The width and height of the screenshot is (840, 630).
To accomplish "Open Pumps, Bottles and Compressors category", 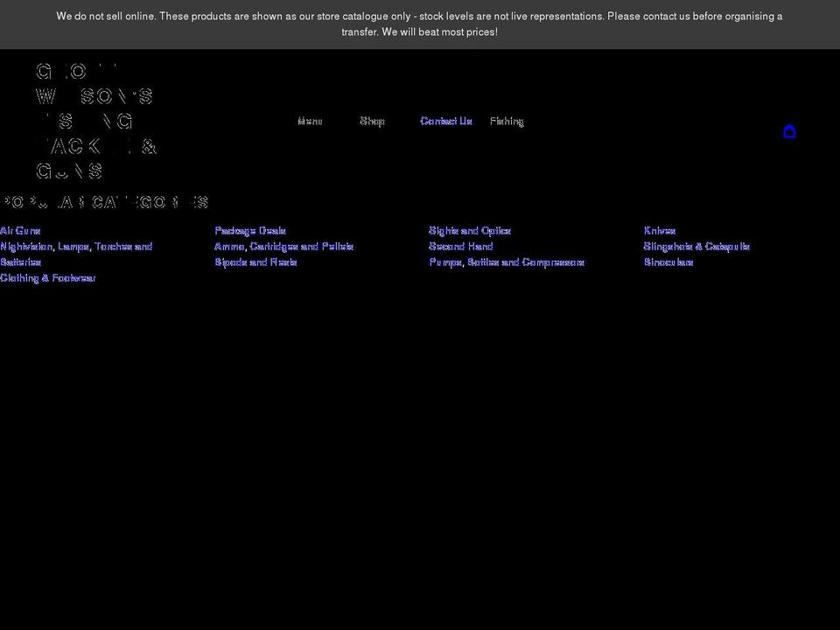I will pos(506,262).
